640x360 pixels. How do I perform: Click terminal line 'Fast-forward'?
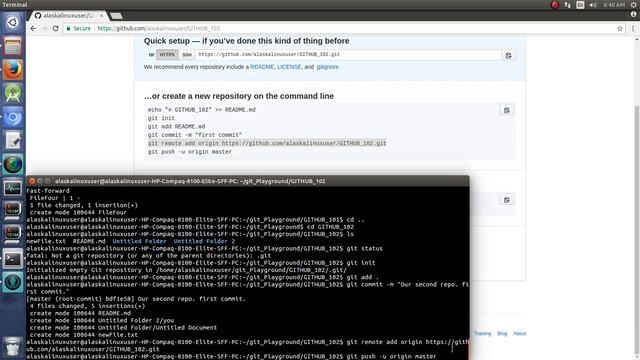coord(48,191)
